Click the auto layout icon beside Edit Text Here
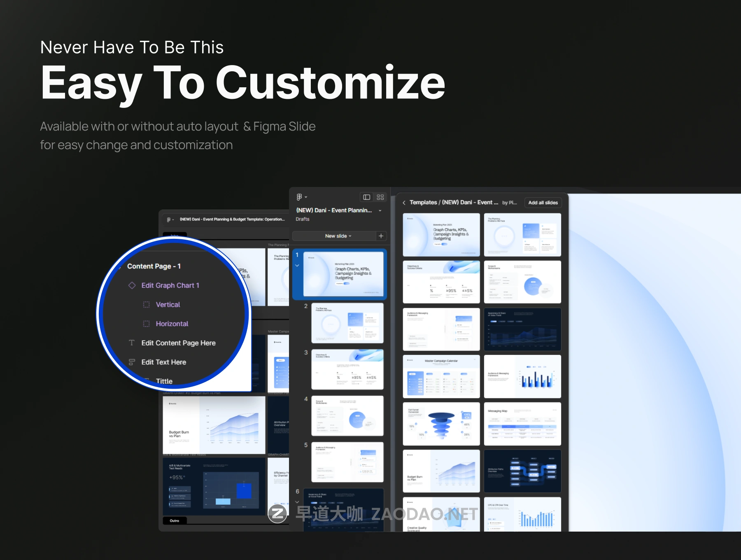Image resolution: width=741 pixels, height=560 pixels. [132, 362]
